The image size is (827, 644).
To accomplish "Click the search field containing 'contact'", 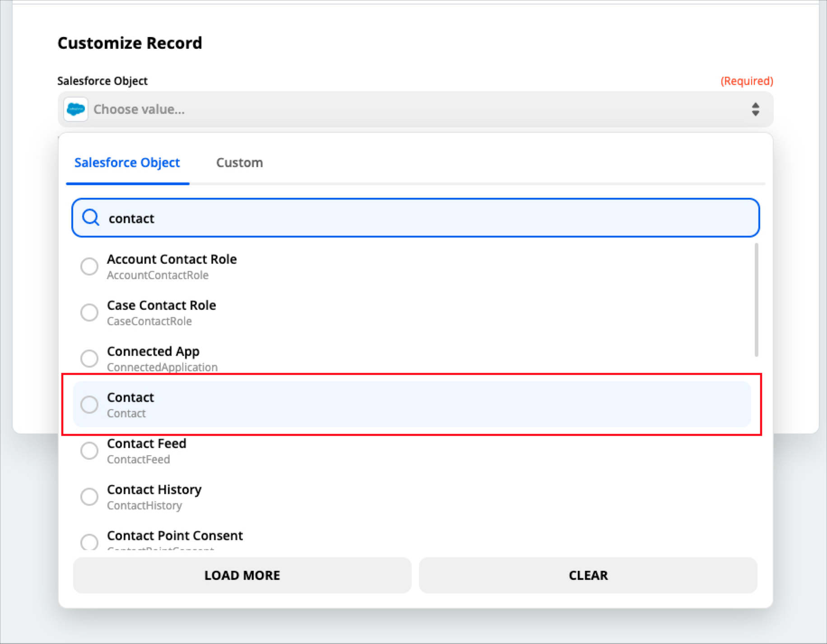I will pos(415,218).
